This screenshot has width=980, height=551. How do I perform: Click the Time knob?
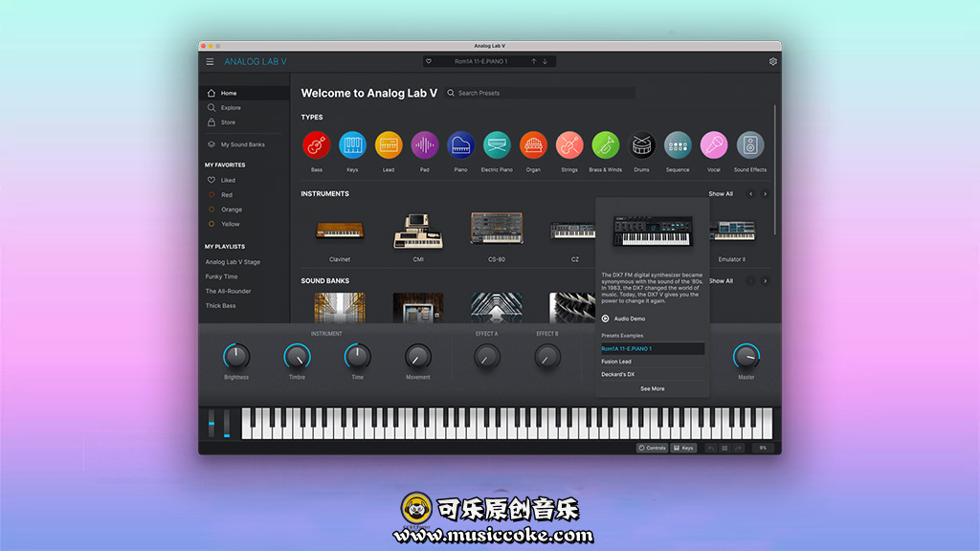point(358,357)
